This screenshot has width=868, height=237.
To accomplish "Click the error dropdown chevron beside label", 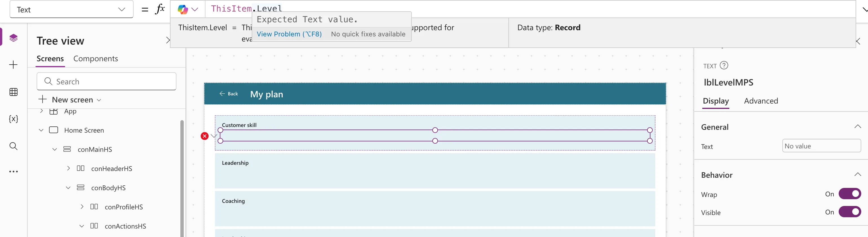I will point(214,136).
